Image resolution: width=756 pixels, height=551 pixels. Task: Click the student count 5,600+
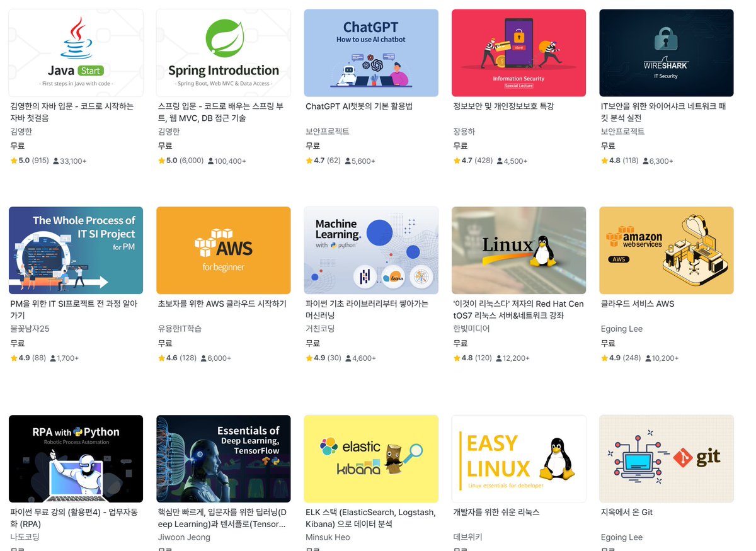tap(360, 161)
